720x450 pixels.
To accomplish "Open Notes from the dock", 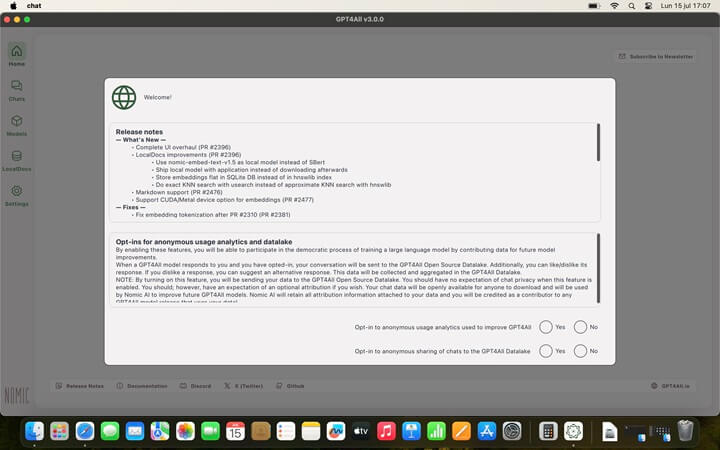I will click(x=311, y=431).
